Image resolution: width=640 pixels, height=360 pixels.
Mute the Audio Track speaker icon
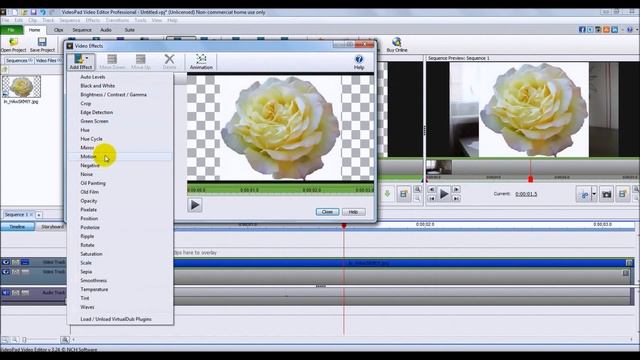point(6,293)
